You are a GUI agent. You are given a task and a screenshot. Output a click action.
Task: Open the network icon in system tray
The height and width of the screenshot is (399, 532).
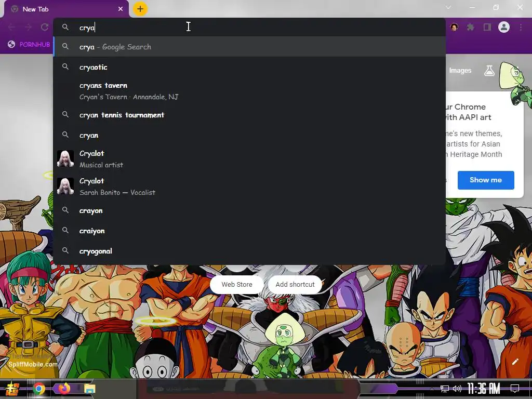445,389
